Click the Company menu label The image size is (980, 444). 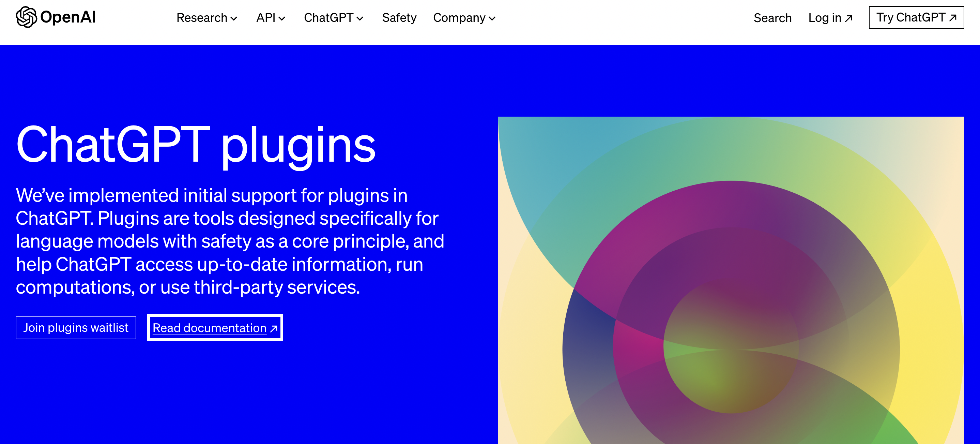coord(459,18)
